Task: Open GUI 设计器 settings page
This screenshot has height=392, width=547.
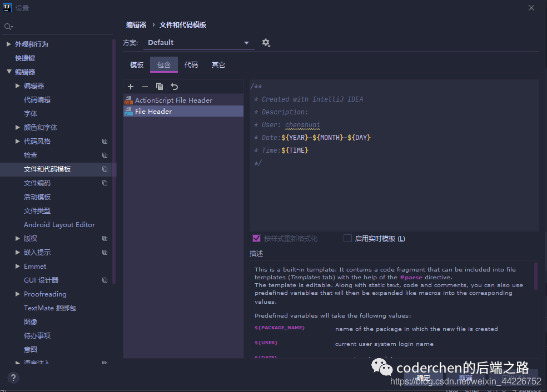Action: (x=41, y=280)
